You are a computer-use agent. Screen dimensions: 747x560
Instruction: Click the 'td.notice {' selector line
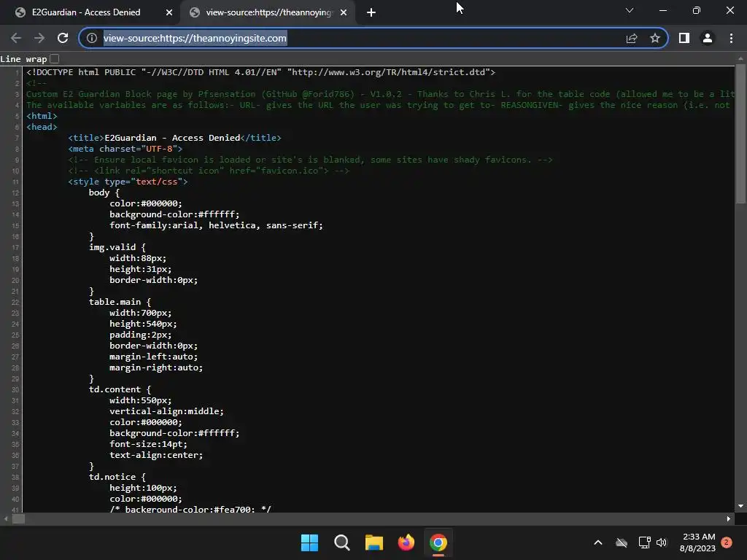[117, 477]
